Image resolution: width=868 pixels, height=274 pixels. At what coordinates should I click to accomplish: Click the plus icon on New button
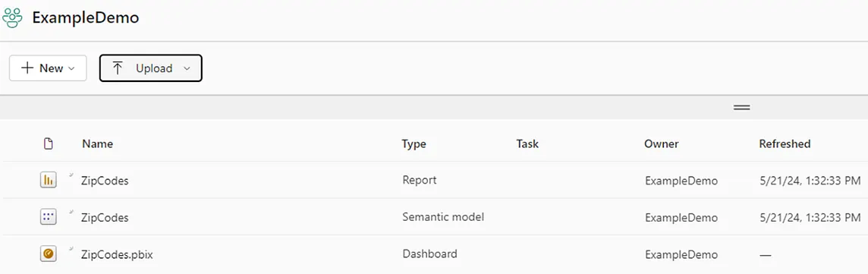27,68
